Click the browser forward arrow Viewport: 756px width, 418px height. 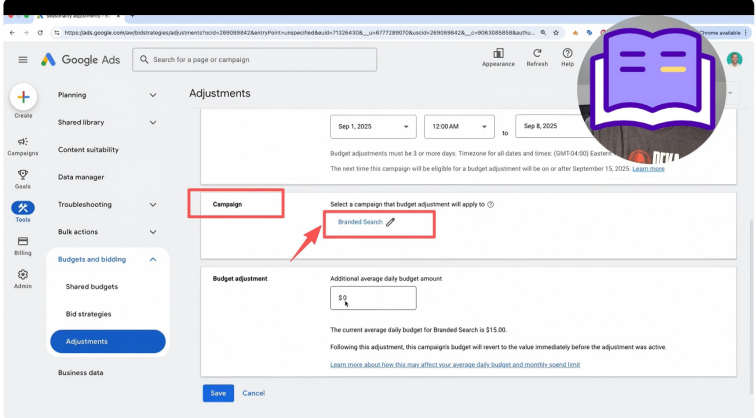click(26, 33)
